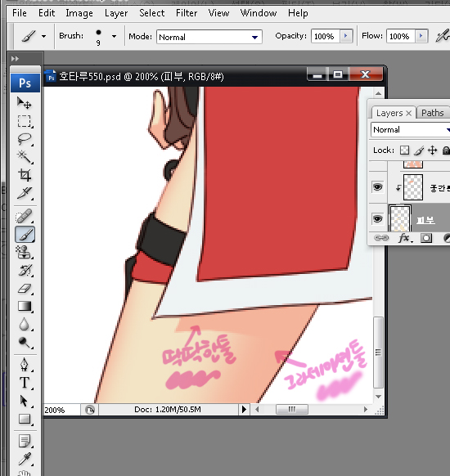Screen dimensions: 450x476
Task: Select the Magic Wand tool
Action: [x=25, y=157]
